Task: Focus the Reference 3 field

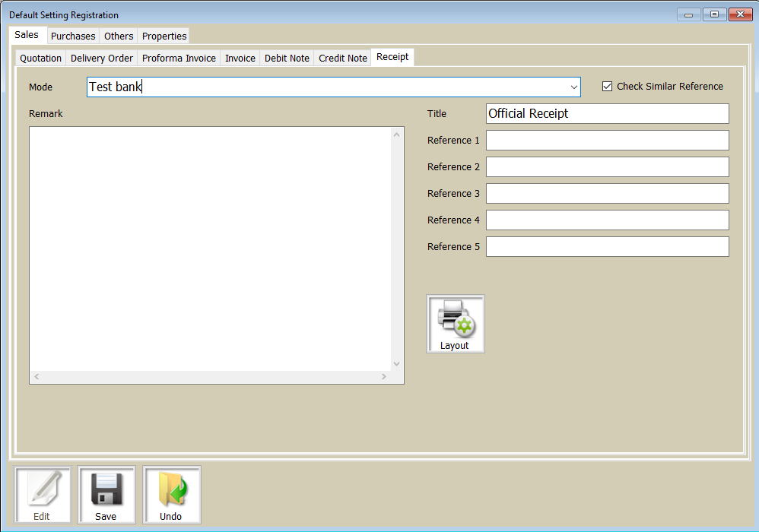Action: tap(608, 194)
